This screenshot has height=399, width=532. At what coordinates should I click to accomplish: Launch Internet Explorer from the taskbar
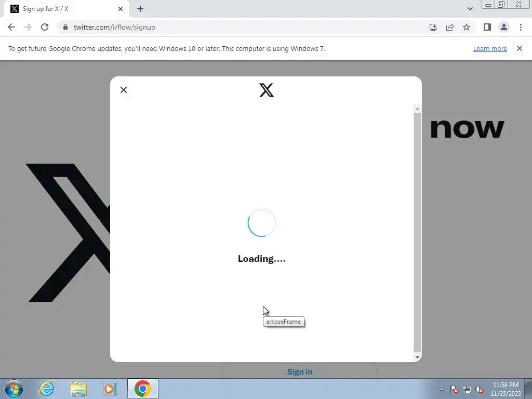[x=46, y=389]
